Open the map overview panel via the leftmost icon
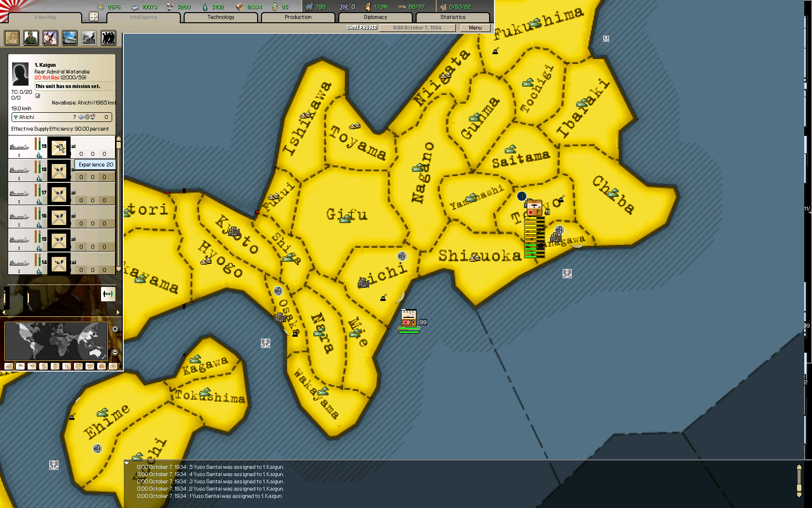Screen dimensions: 812x508 (11, 38)
